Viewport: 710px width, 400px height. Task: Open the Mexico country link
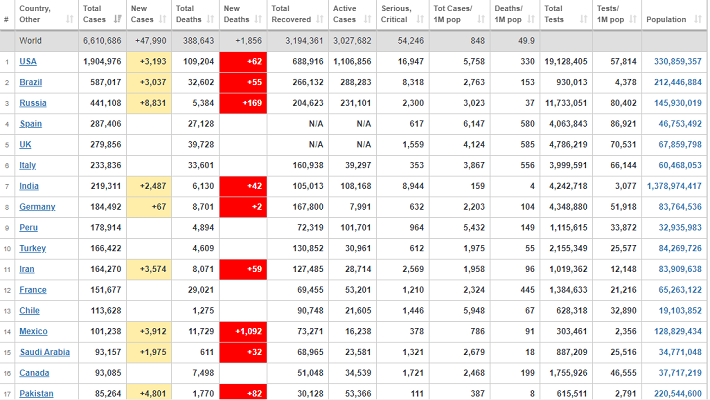(x=33, y=332)
